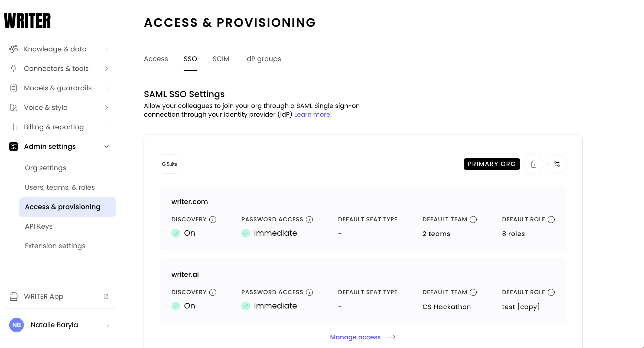The image size is (644, 348).
Task: Follow the Learn more link
Action: pyautogui.click(x=313, y=114)
